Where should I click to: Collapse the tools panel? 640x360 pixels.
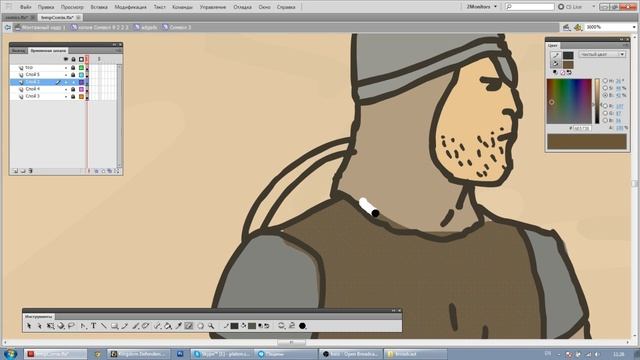(x=394, y=311)
